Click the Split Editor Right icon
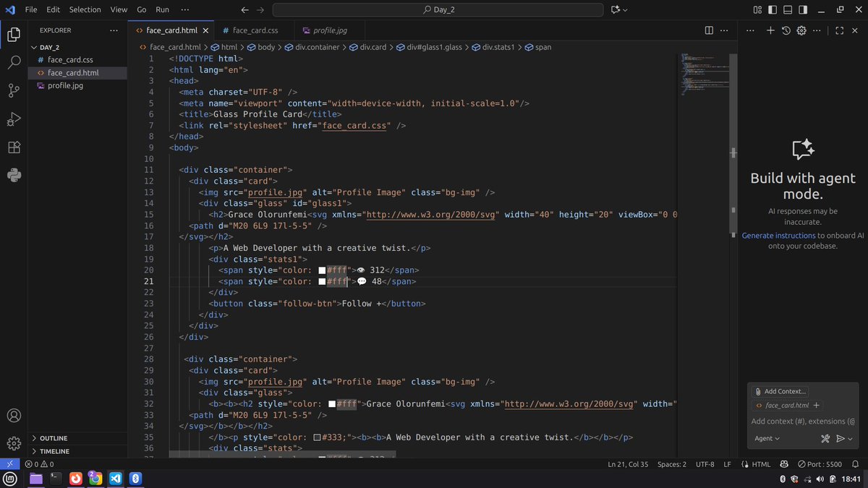The height and width of the screenshot is (488, 868). (709, 30)
